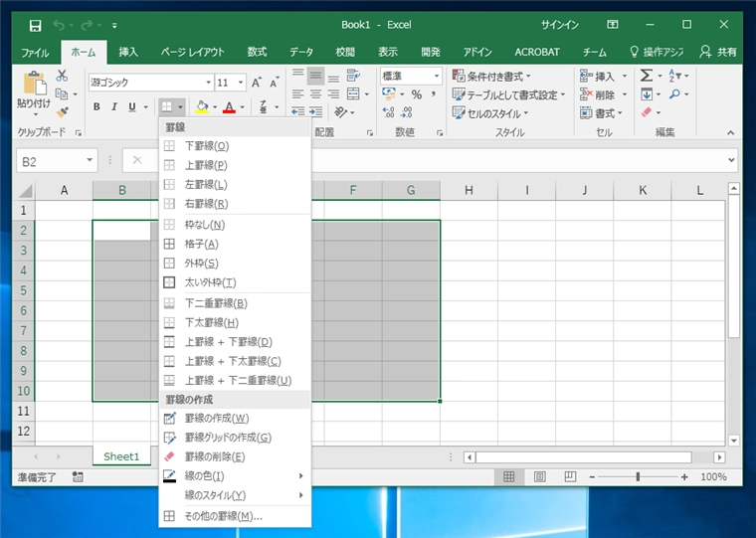Click the macro record icon in status bar
Screen dimensions: 756x538
(x=78, y=476)
